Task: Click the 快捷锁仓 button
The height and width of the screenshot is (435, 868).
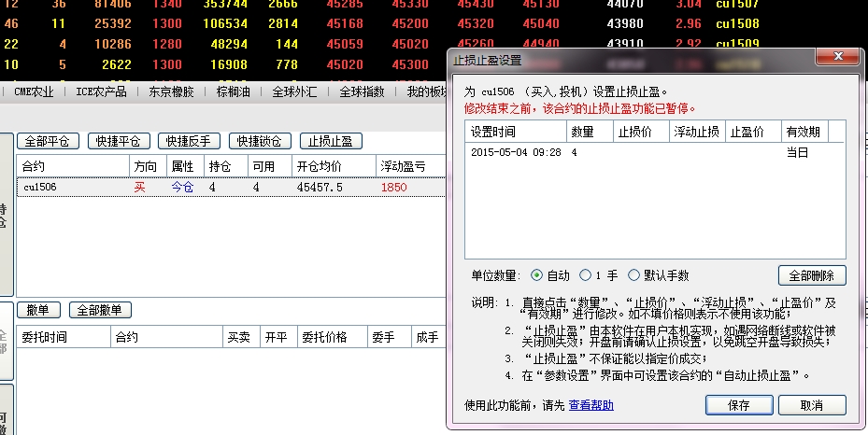Action: 260,142
